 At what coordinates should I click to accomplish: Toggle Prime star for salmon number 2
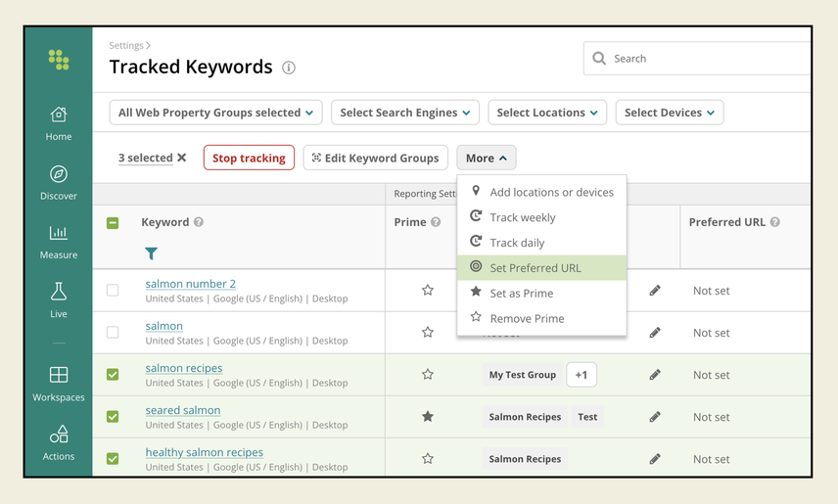tap(428, 291)
